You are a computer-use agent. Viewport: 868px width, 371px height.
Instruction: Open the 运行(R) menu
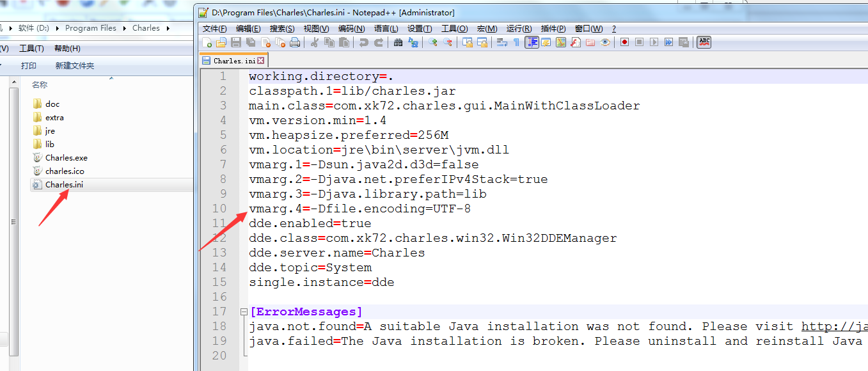click(x=519, y=29)
